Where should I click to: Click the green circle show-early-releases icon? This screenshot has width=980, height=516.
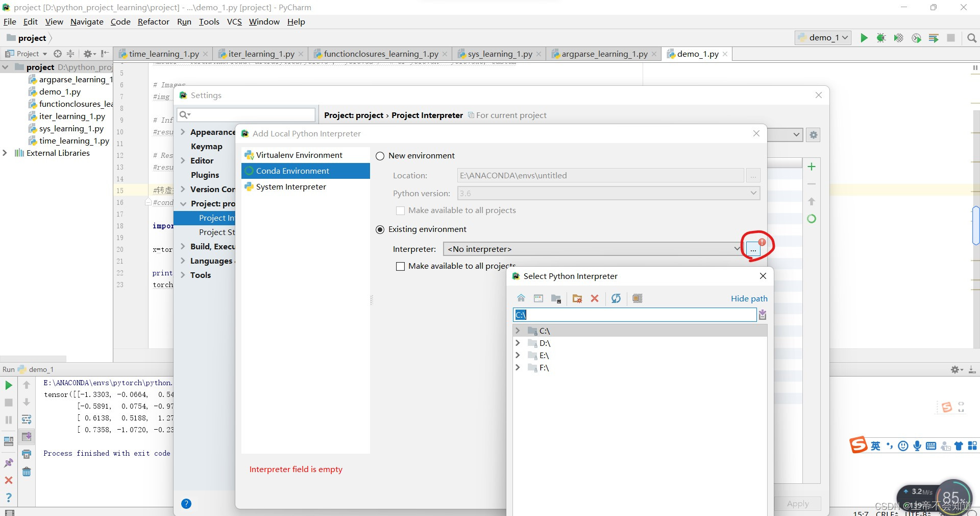[812, 219]
